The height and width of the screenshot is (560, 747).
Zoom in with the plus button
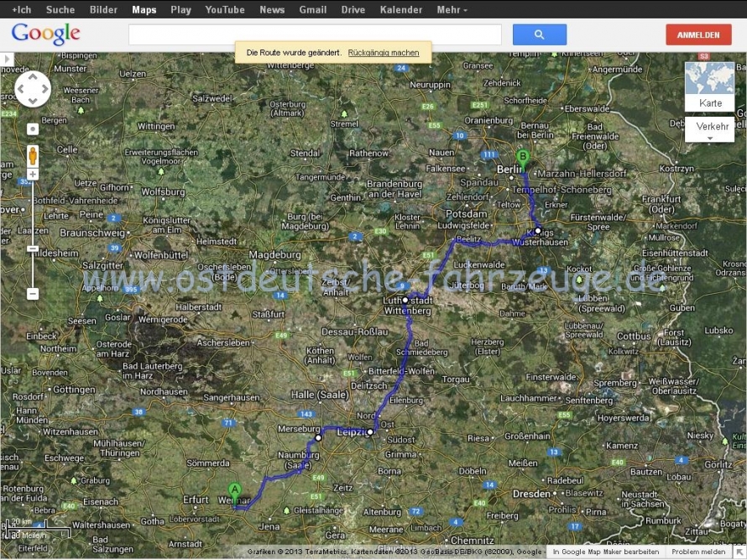click(x=33, y=175)
